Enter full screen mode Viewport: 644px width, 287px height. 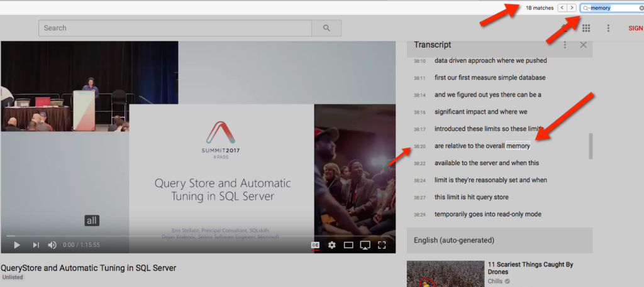click(382, 245)
